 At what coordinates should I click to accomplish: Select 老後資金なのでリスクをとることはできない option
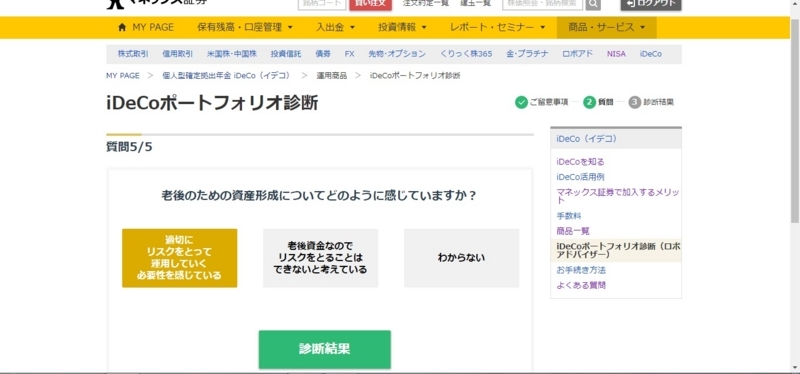[x=320, y=258]
